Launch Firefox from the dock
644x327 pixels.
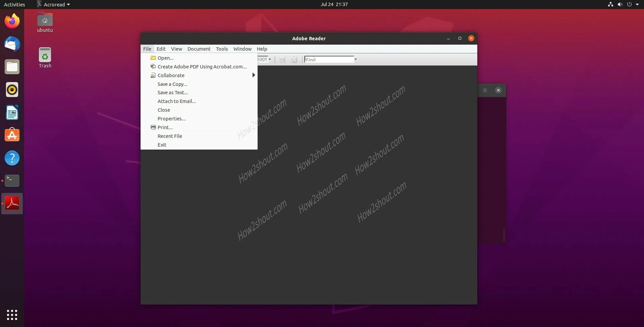(12, 21)
